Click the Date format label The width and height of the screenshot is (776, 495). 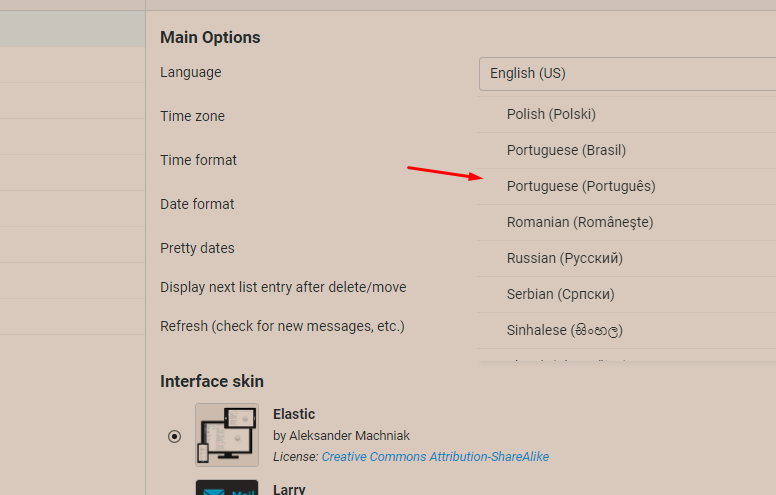click(197, 204)
